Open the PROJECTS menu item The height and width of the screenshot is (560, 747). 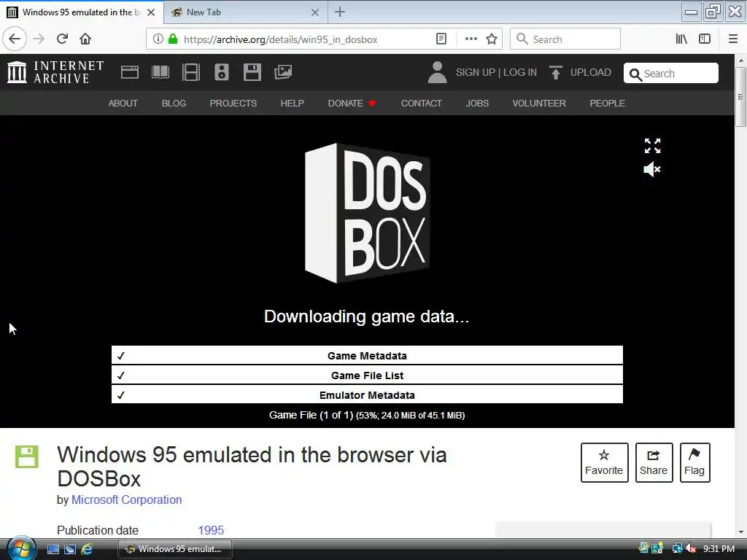point(233,104)
